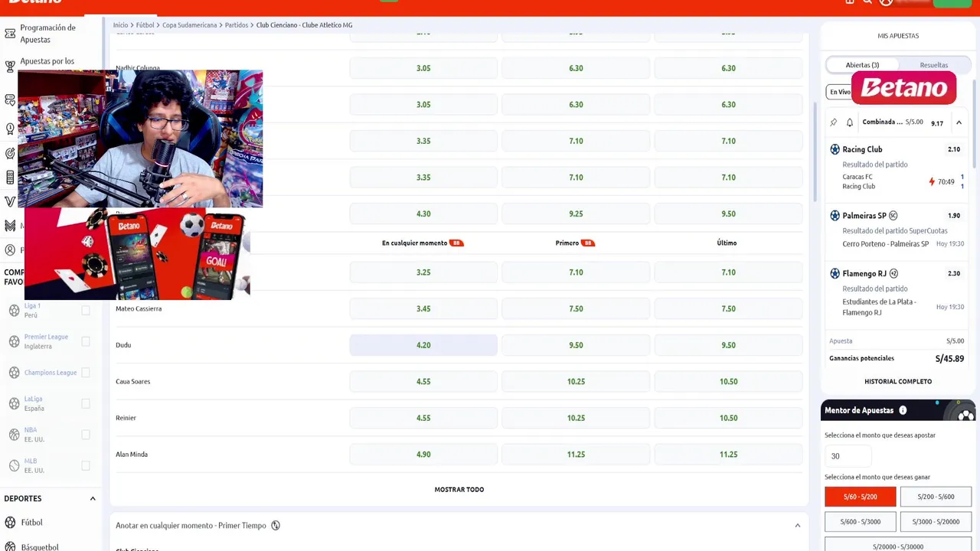980x551 pixels.
Task: Open Liga 1 Perú competition link
Action: tap(32, 310)
